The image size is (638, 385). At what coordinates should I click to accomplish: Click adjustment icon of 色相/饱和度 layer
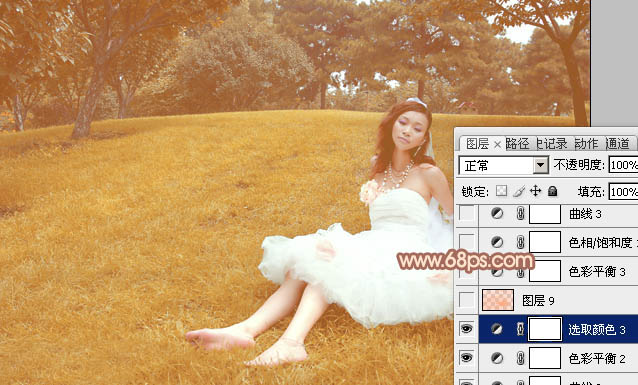pos(497,243)
